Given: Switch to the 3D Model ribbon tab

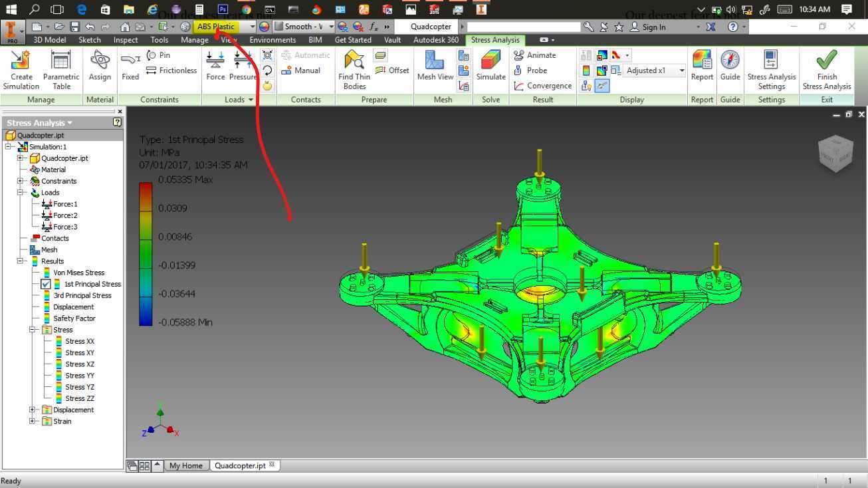Looking at the screenshot, I should click(x=49, y=40).
